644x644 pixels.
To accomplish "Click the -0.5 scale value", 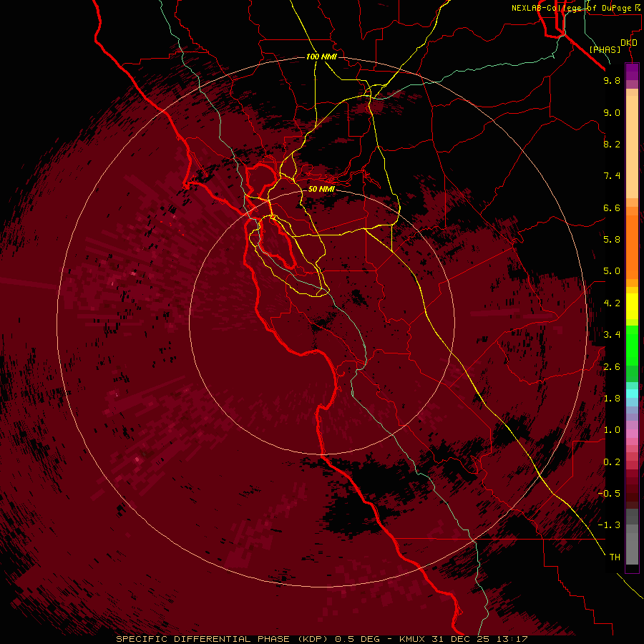I will [609, 494].
